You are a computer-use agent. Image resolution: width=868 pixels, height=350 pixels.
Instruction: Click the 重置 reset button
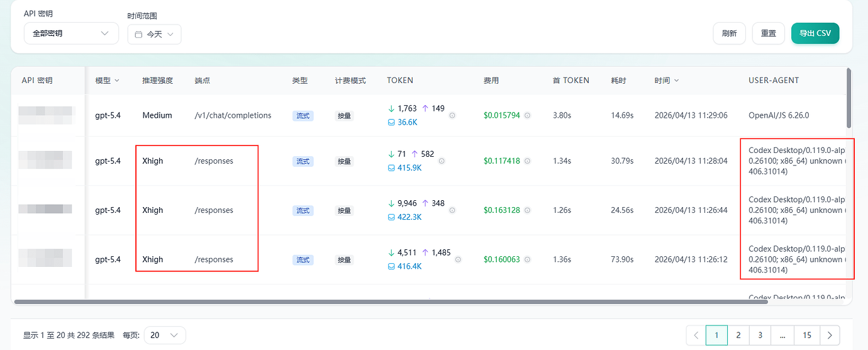768,33
